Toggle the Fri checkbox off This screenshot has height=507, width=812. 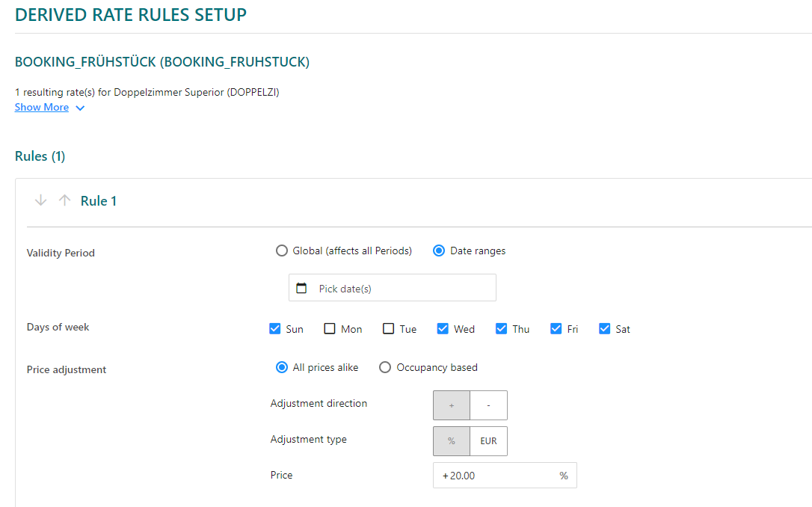tap(556, 328)
